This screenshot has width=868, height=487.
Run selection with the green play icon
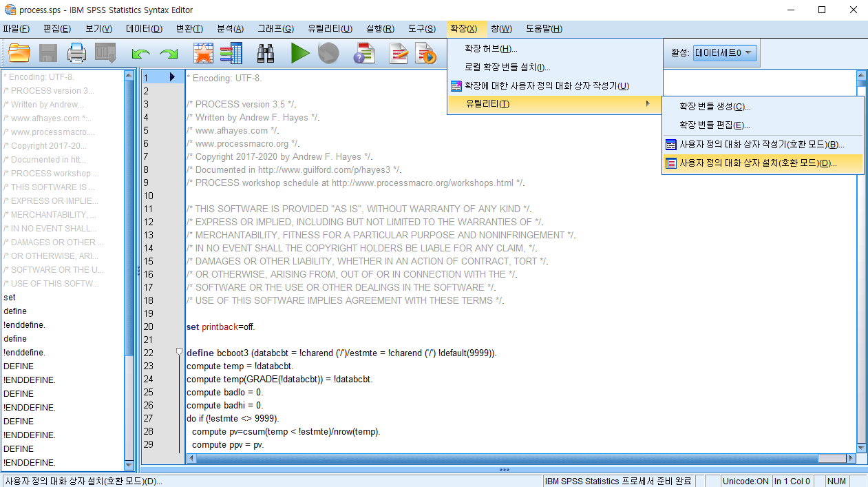tap(299, 53)
